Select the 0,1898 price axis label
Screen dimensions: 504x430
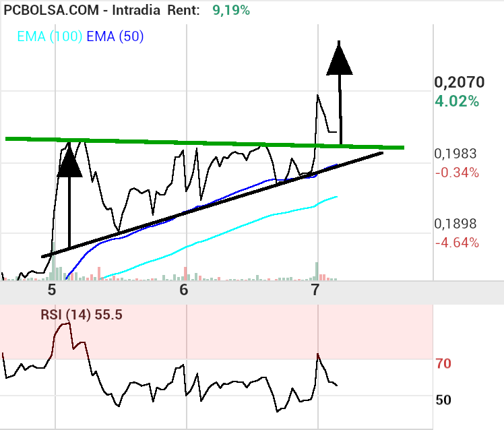point(455,224)
